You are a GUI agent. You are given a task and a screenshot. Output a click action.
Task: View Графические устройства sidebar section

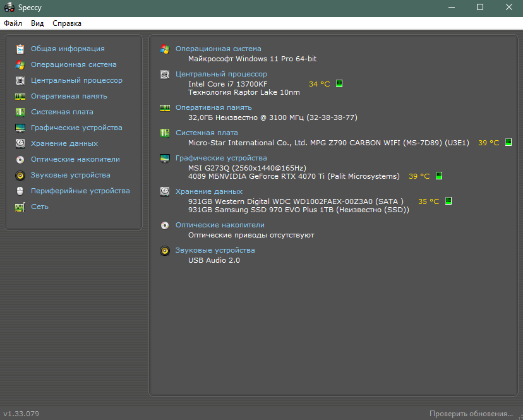pyautogui.click(x=76, y=128)
